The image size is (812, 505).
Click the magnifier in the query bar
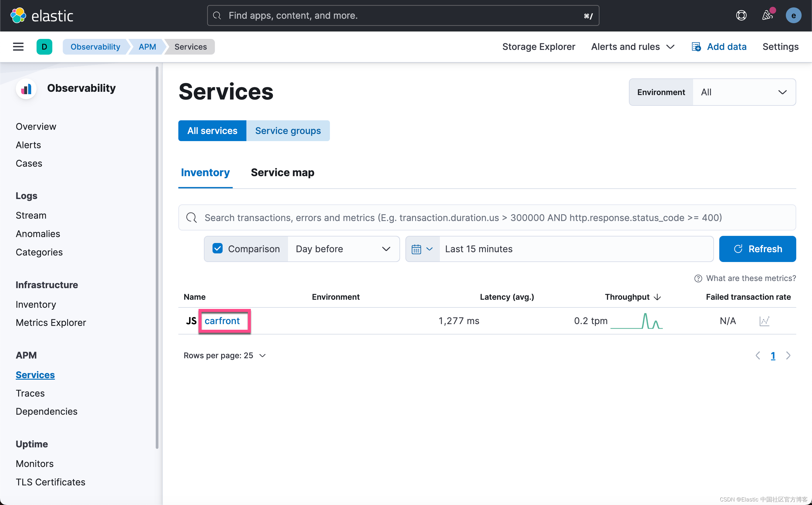tap(191, 218)
